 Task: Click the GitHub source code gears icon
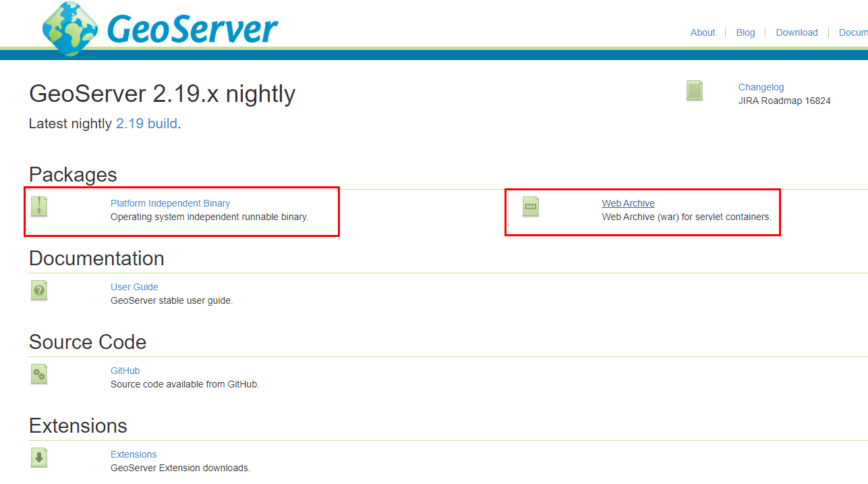(x=39, y=374)
